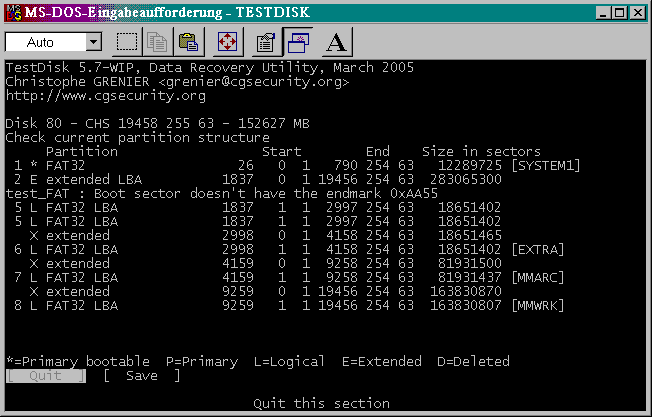
Task: Click partition row labeled MMWRK
Action: [x=289, y=306]
